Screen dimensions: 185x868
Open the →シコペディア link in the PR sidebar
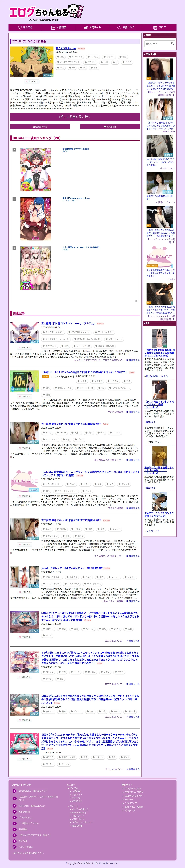pyautogui.click(x=152, y=531)
